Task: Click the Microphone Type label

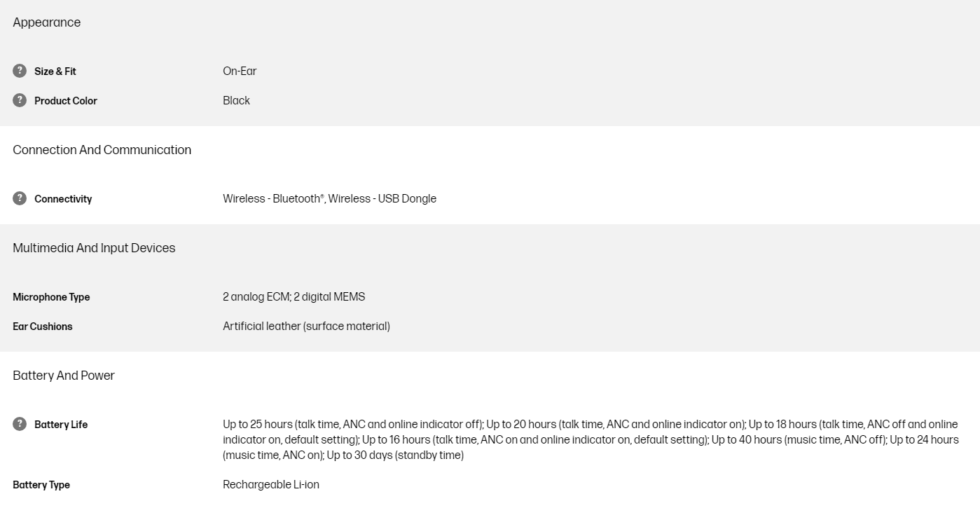Action: pos(51,297)
